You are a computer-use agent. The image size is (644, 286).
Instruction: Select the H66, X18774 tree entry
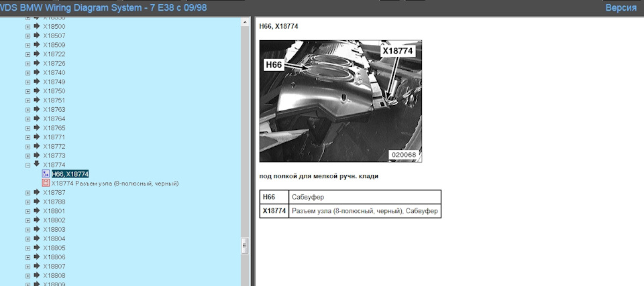pyautogui.click(x=70, y=174)
